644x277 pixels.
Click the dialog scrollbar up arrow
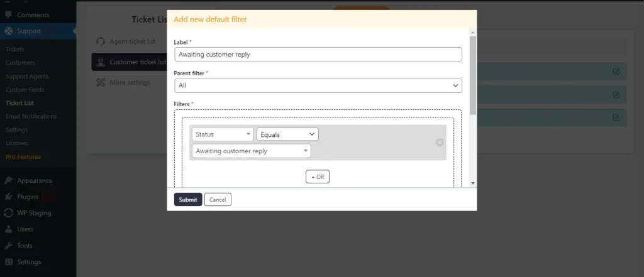(x=473, y=32)
